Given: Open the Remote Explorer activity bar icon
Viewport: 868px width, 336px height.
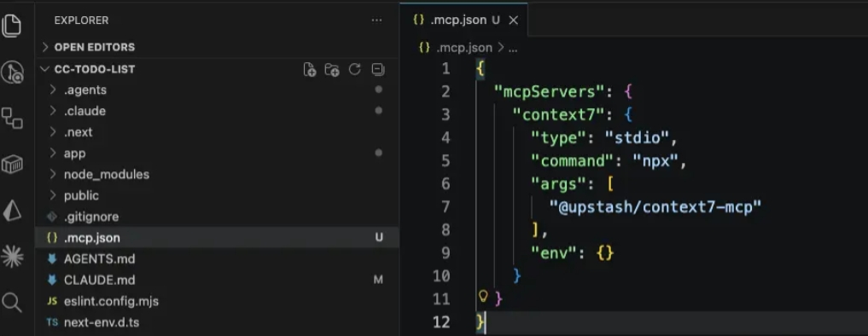Looking at the screenshot, I should (12, 118).
